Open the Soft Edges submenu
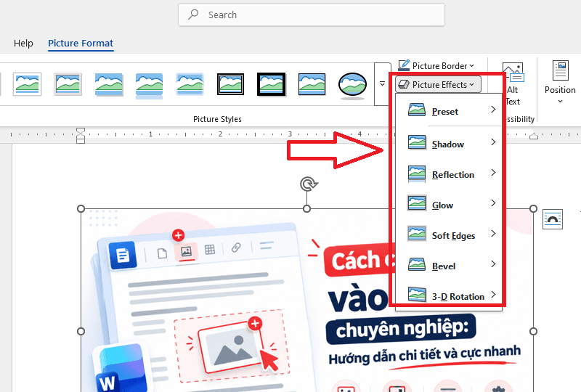Viewport: 581px width, 392px height. 450,234
